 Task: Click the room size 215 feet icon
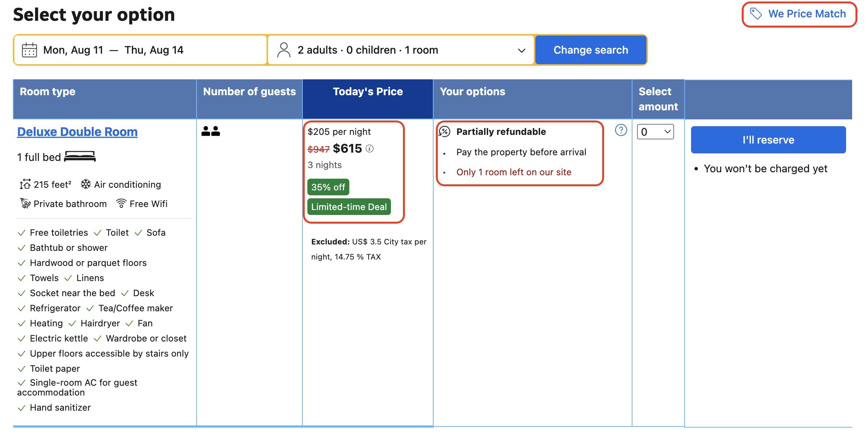click(x=25, y=184)
